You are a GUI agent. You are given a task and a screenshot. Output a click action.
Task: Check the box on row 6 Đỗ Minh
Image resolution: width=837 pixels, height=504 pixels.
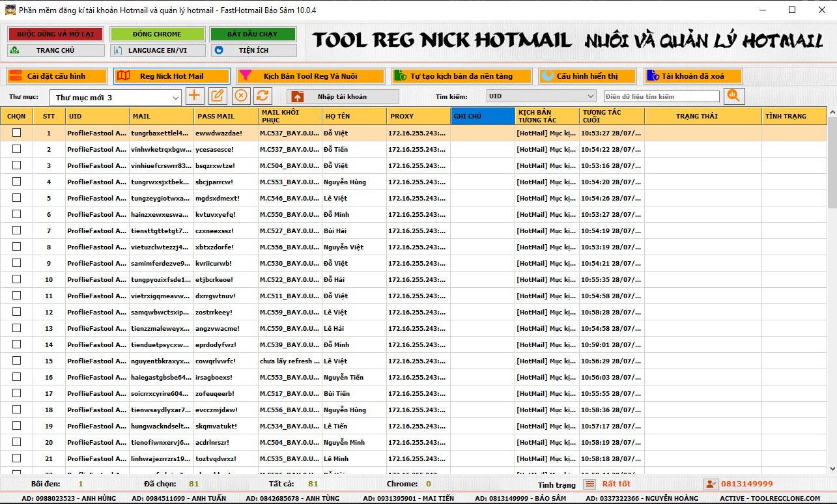coord(16,214)
